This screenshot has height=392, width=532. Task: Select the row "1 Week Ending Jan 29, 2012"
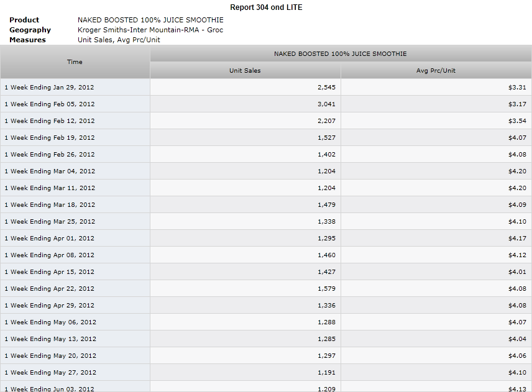[x=266, y=87]
